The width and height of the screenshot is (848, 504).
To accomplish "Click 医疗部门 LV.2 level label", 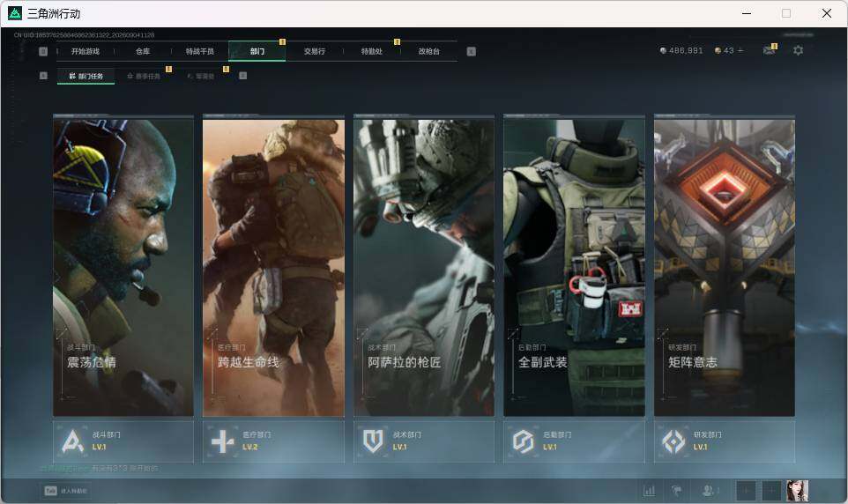I will click(249, 448).
